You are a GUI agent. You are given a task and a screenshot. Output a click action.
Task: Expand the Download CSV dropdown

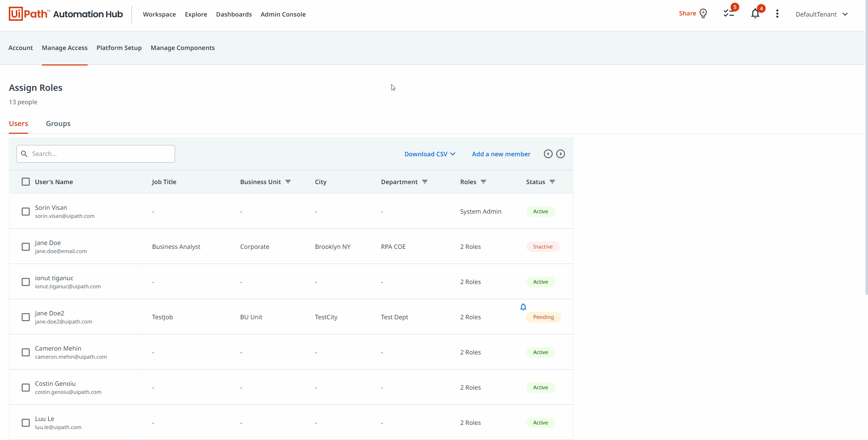[x=430, y=154]
